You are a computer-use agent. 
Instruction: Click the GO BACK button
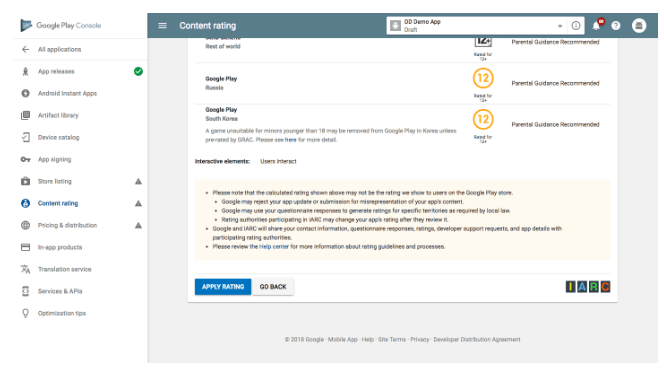pos(273,287)
